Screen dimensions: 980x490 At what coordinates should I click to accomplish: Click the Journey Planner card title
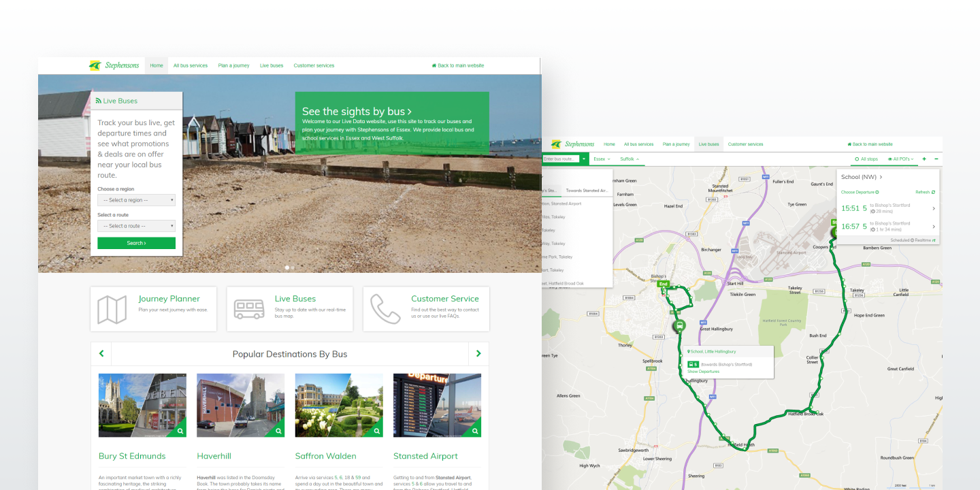click(169, 299)
